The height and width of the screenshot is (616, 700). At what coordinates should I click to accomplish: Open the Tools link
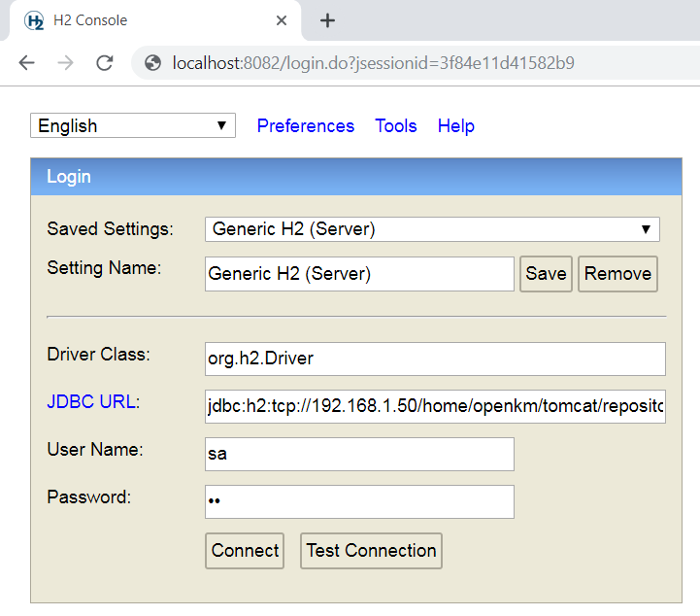click(396, 126)
